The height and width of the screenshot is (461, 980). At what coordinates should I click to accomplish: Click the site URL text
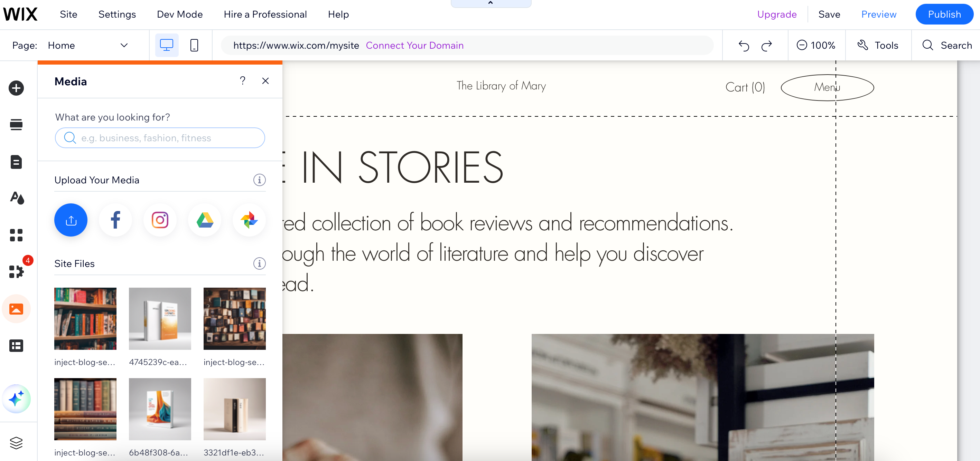(296, 45)
